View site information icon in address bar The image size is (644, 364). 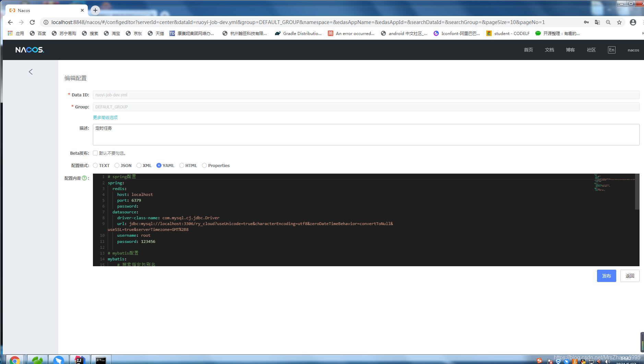tap(46, 22)
